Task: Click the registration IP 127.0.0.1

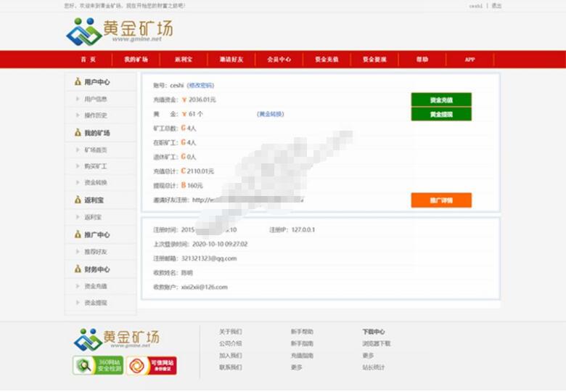Action: [303, 229]
